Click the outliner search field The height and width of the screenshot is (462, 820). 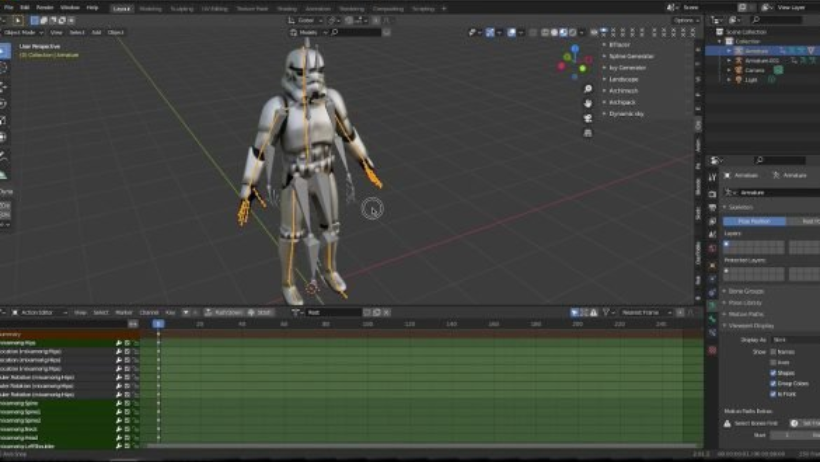pos(777,20)
